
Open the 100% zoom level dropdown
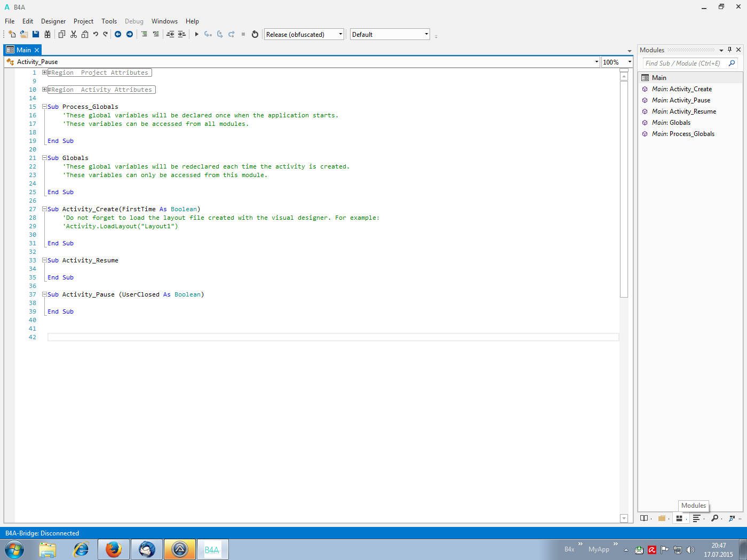point(630,62)
